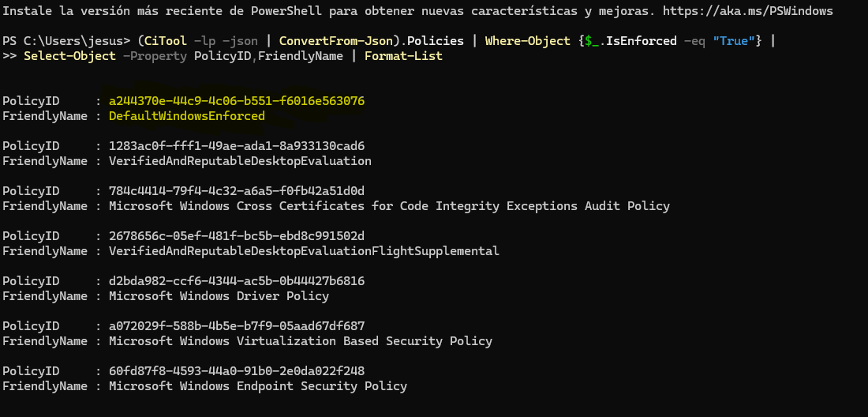
Task: Click the -Property PolicyID,FriendlyName parameter text
Action: 233,56
